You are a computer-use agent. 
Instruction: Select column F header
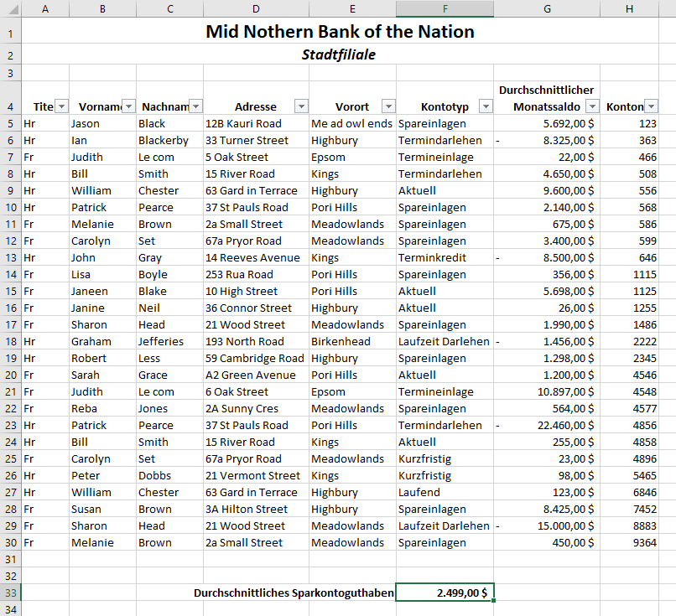[445, 8]
